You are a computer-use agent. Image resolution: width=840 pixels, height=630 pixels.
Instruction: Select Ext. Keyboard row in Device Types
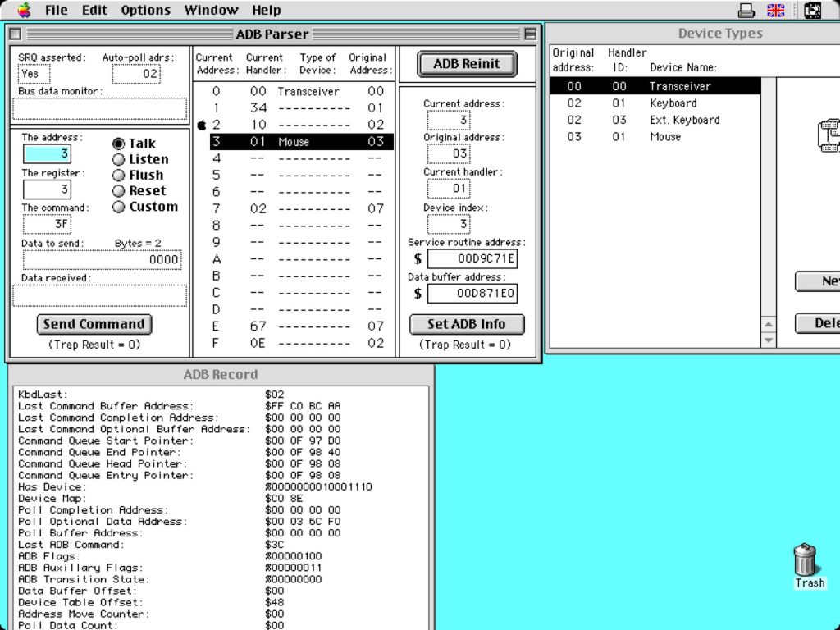tap(655, 120)
